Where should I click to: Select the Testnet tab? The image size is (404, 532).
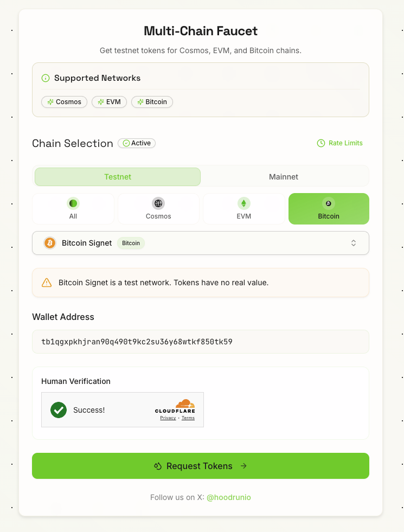tap(117, 176)
